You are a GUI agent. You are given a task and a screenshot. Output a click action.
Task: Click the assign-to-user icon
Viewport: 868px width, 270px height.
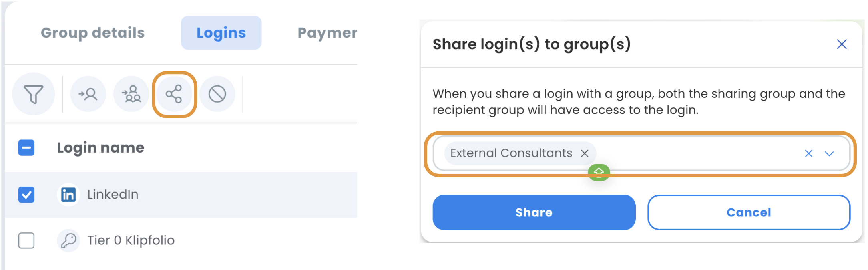coord(88,94)
